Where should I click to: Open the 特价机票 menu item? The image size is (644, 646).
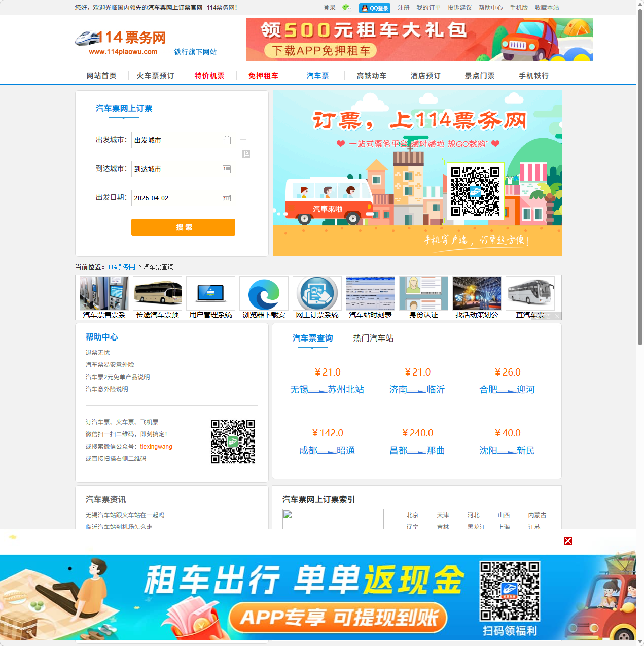pyautogui.click(x=209, y=76)
